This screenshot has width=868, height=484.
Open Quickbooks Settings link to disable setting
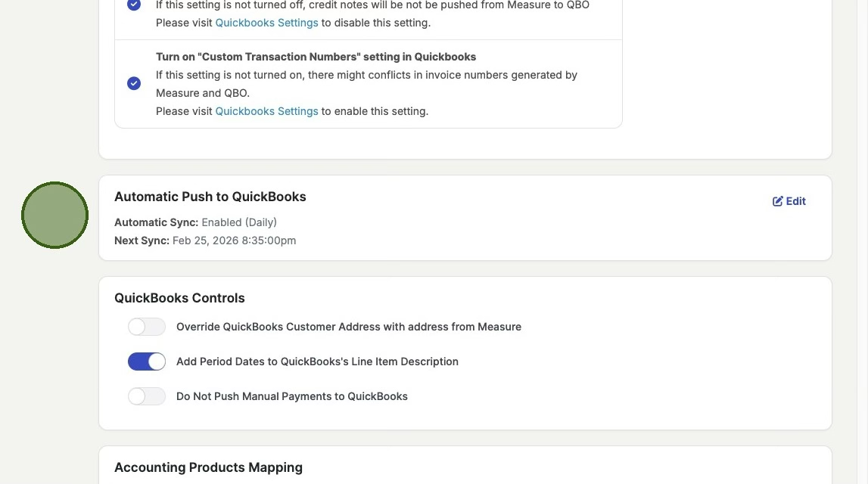(266, 23)
